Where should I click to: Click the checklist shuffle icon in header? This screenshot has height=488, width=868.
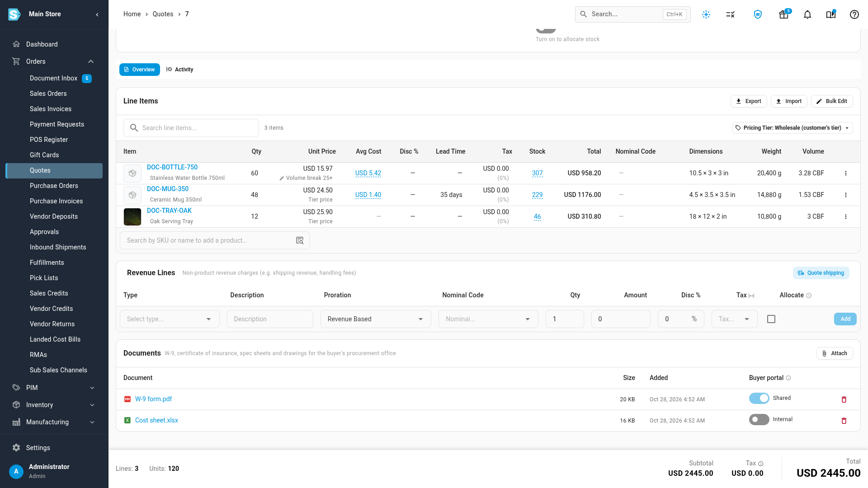731,14
